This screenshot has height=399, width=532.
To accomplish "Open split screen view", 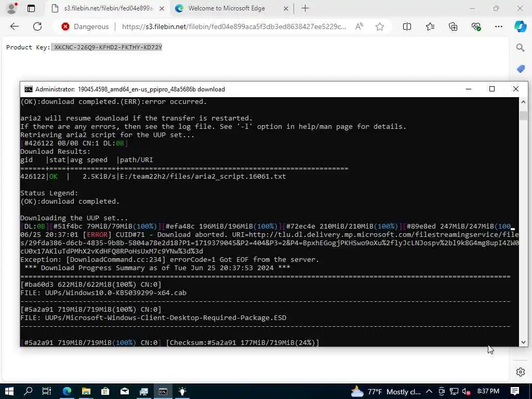I will [x=407, y=26].
